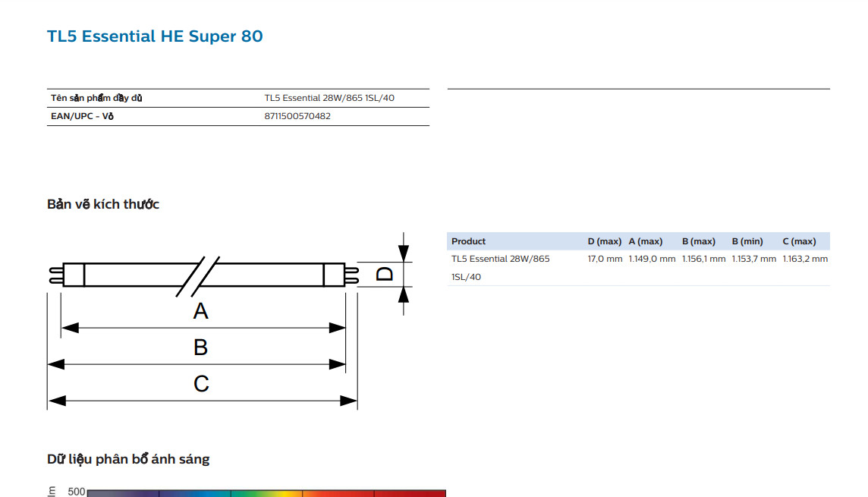
Task: Click the left pin end cap of the lamp
Action: [55, 274]
